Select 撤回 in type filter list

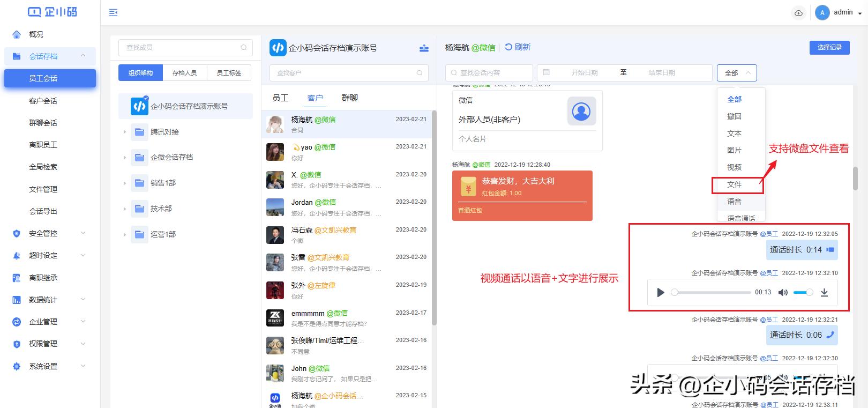(734, 116)
